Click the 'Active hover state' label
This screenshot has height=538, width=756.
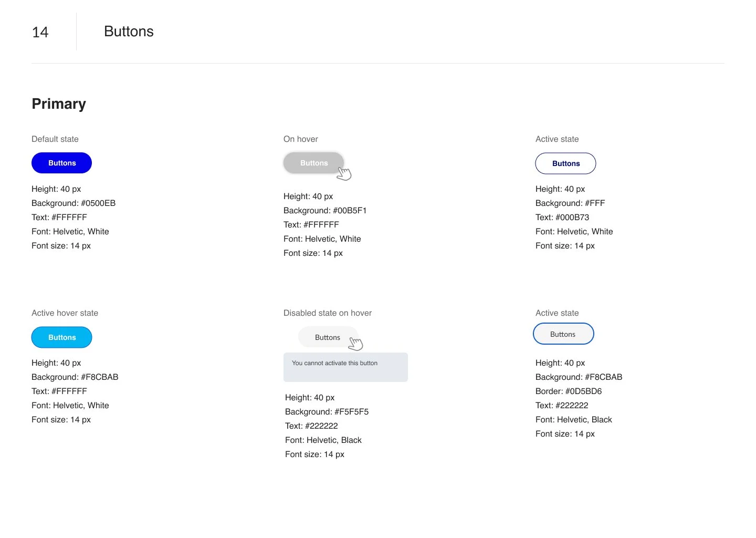65,313
